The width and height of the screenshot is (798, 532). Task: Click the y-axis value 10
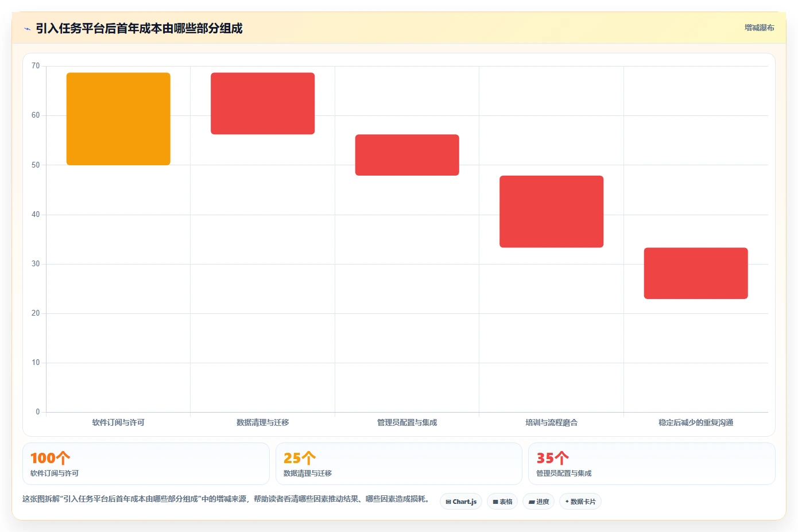tap(36, 363)
